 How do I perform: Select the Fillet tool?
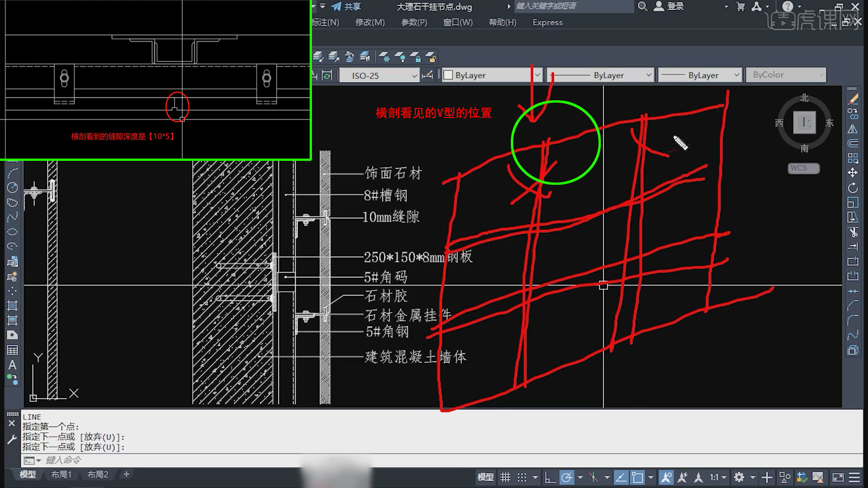coord(853,320)
